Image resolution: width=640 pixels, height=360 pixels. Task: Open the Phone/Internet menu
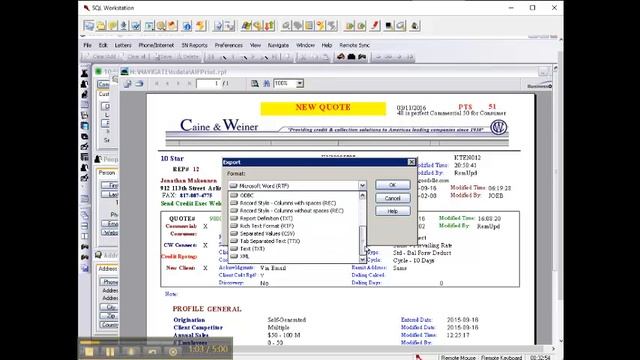[x=156, y=45]
